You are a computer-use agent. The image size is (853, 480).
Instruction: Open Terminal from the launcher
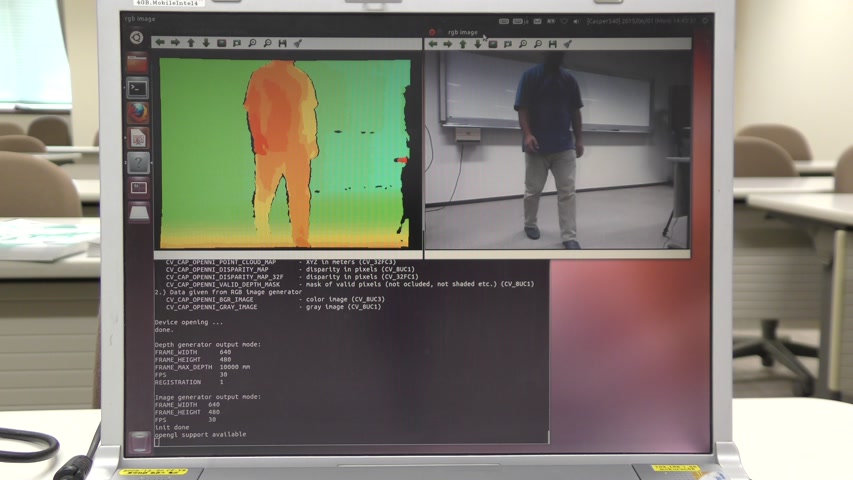pyautogui.click(x=138, y=88)
